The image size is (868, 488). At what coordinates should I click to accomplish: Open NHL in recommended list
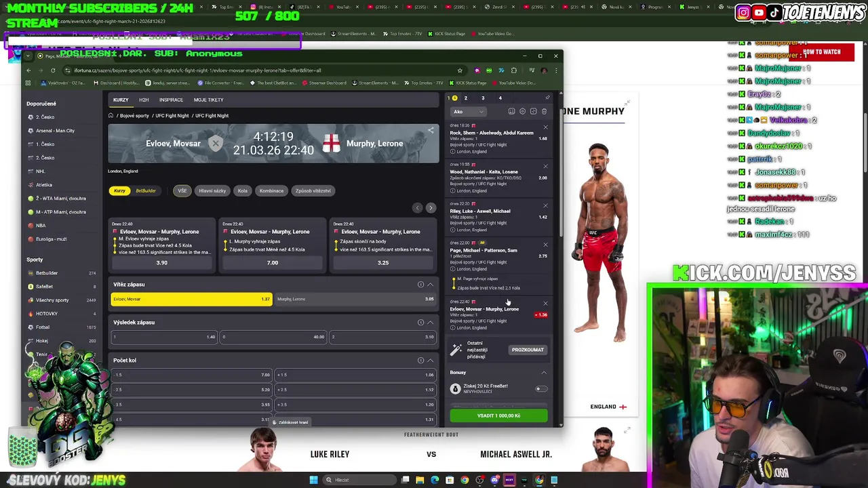click(x=41, y=171)
